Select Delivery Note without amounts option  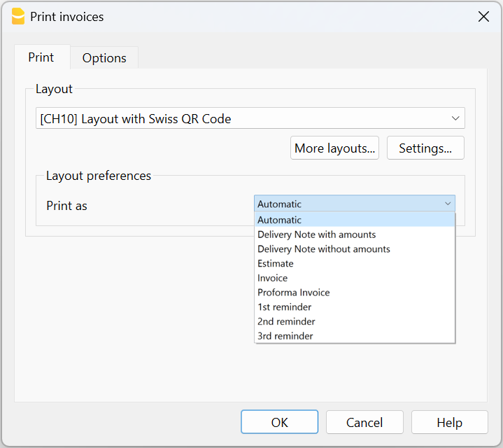[x=323, y=248]
